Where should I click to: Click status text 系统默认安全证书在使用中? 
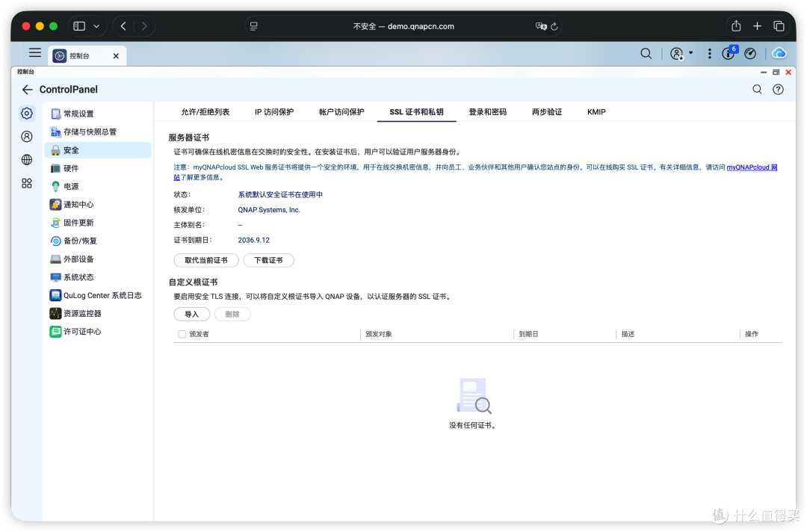point(280,194)
